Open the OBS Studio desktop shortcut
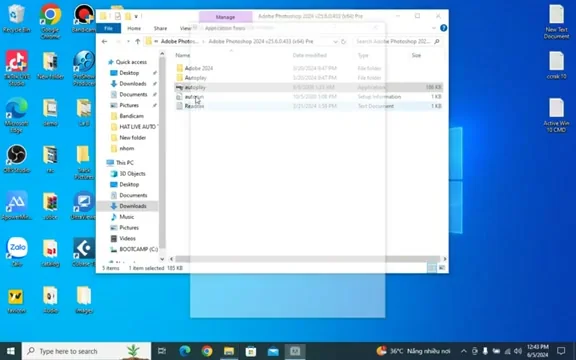576x360 pixels. point(16,159)
